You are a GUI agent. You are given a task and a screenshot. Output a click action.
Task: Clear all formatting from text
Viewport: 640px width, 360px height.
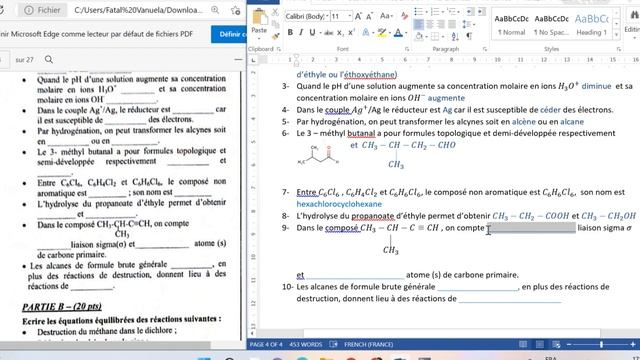[x=404, y=16]
